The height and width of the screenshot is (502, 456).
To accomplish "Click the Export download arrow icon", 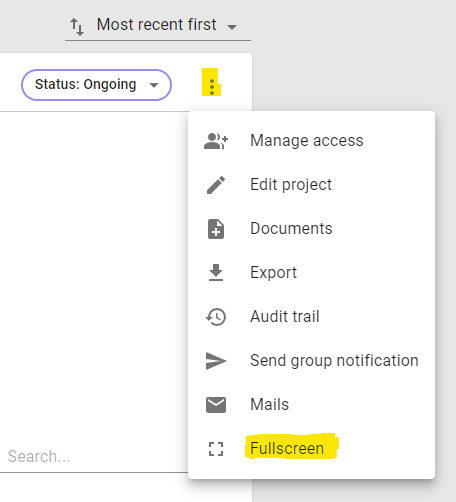I will tap(216, 273).
